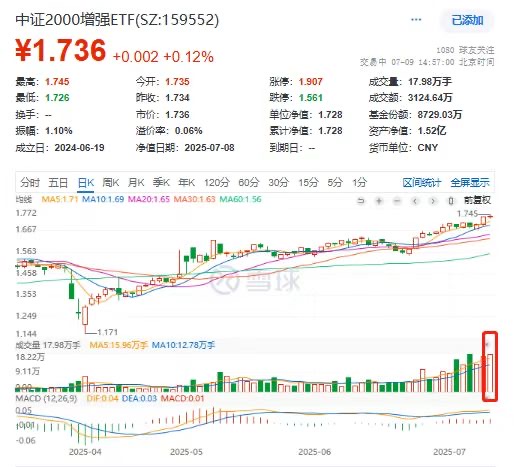Viewport: 514px width, 467px height.
Task: Switch to the 分时 intraday tab
Action: [x=30, y=183]
